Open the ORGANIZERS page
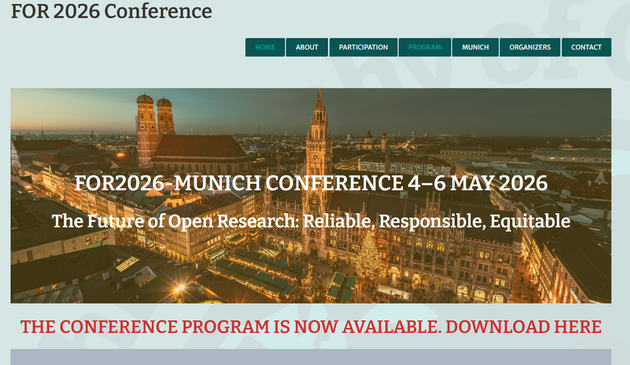Viewport: 630px width, 365px height. [x=530, y=47]
